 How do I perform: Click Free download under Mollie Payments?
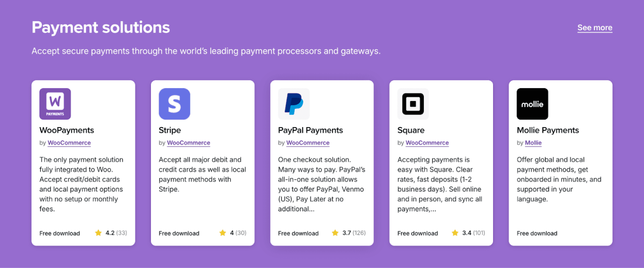[x=537, y=233]
